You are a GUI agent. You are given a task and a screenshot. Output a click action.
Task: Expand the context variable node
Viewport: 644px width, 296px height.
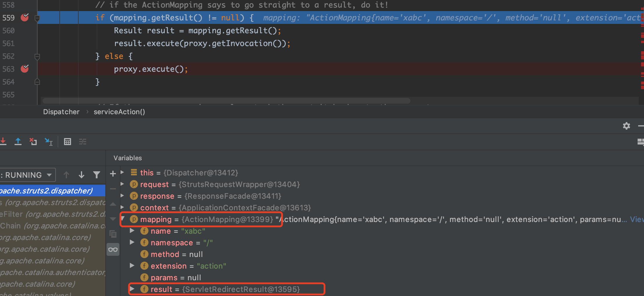tap(123, 207)
